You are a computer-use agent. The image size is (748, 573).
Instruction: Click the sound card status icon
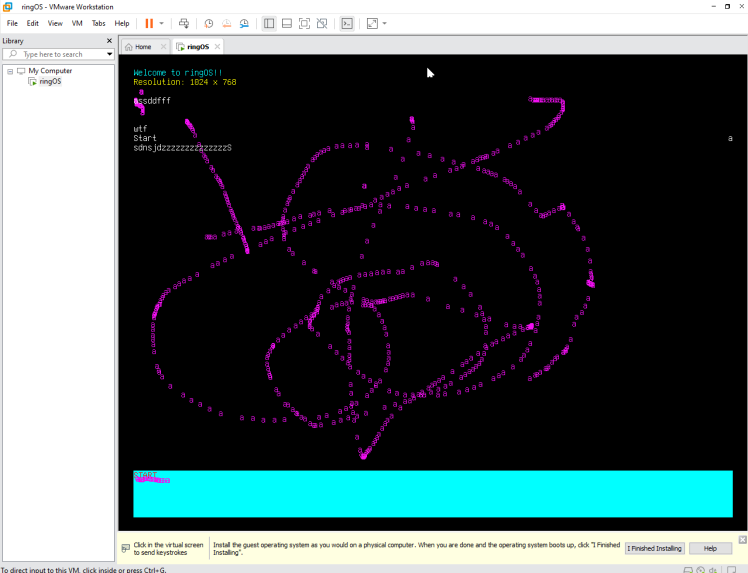point(713,570)
